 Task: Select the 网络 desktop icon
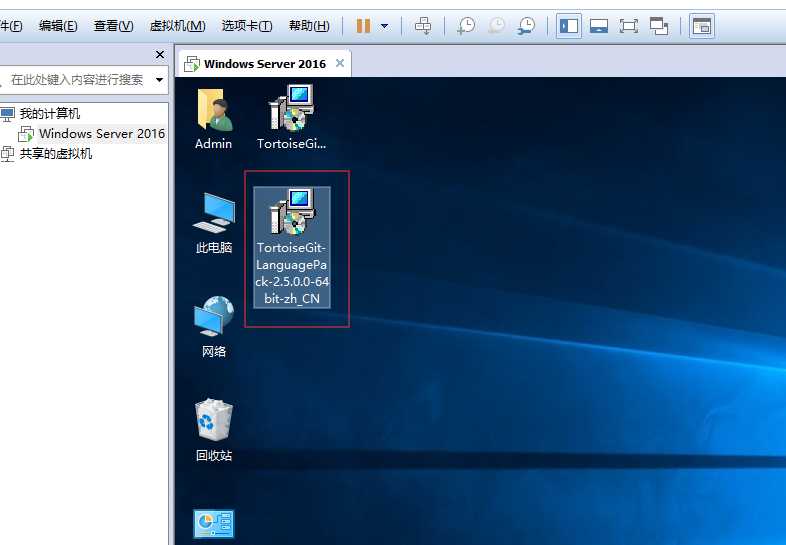pos(214,326)
